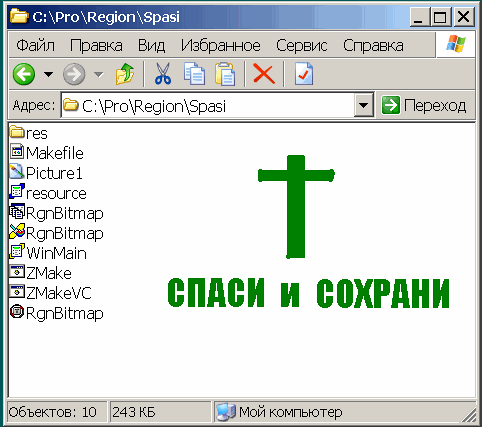Click the greyed Forward arrow button
Viewport: 482px width, 427px height.
(x=74, y=74)
